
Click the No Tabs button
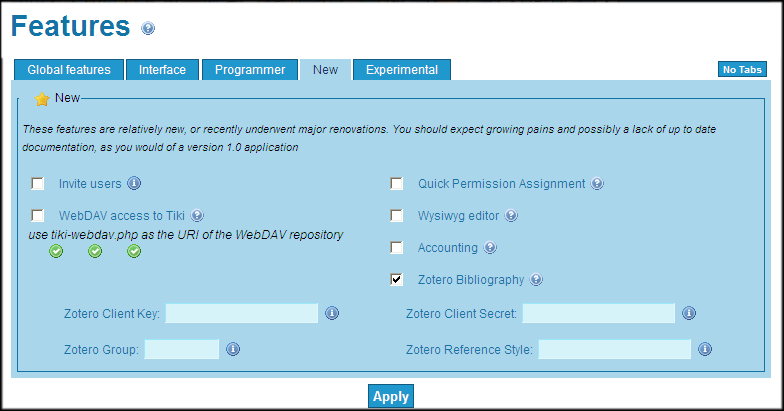742,70
